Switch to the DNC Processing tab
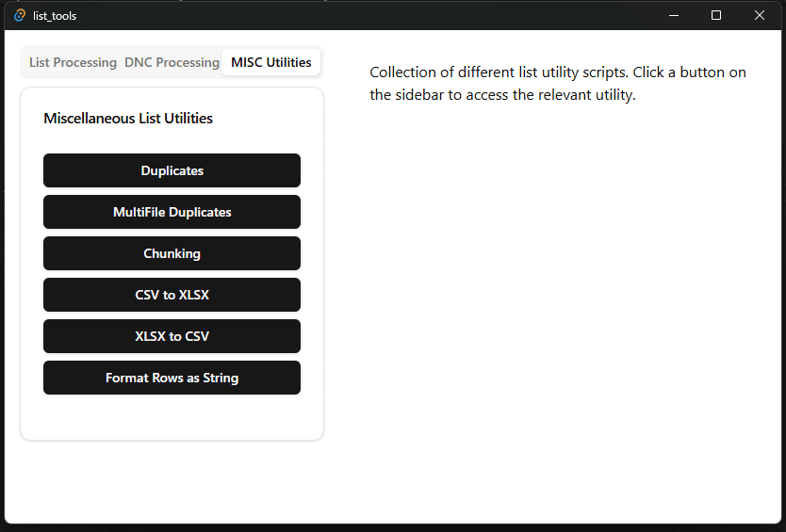This screenshot has height=532, width=786. pyautogui.click(x=172, y=63)
